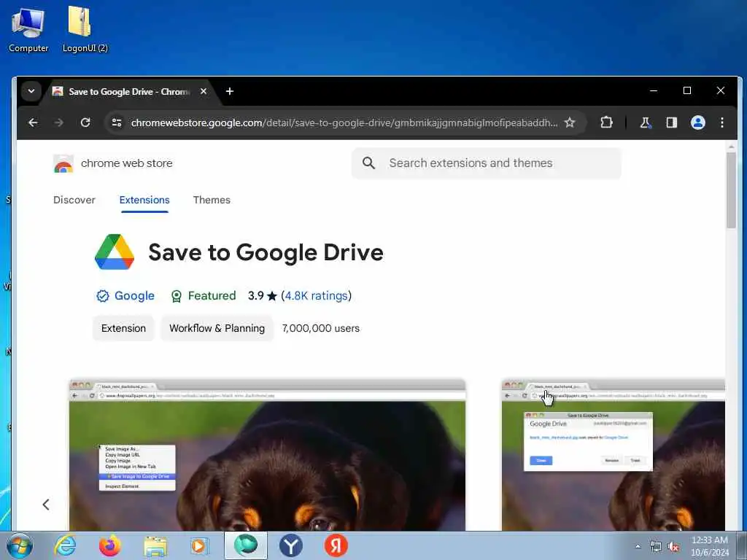Reload the Chrome Web Store page

(85, 122)
